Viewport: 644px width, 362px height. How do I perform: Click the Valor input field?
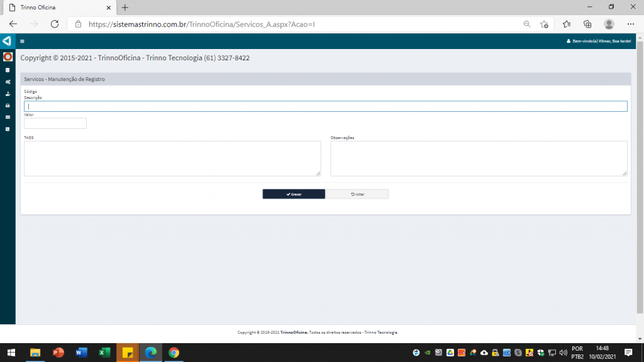coord(55,123)
